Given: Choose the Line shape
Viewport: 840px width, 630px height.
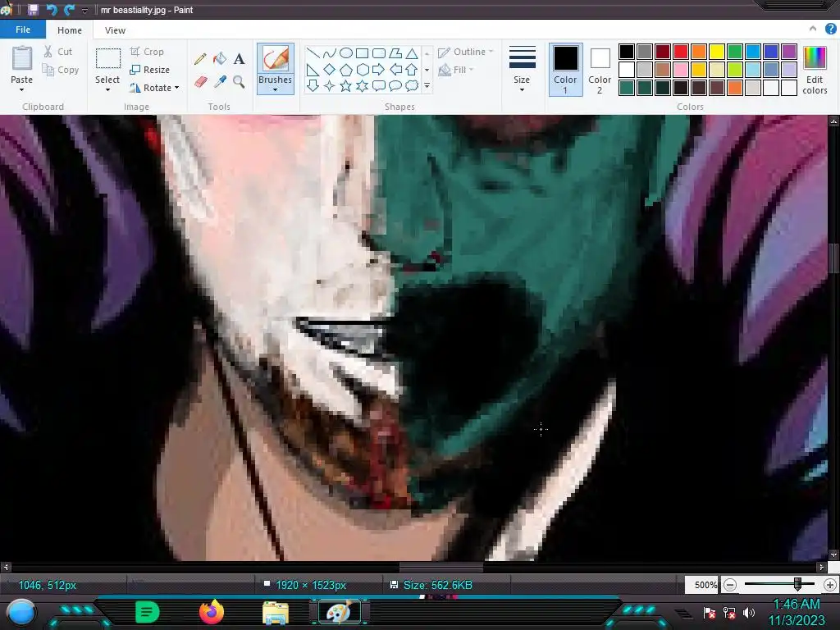Looking at the screenshot, I should (313, 52).
